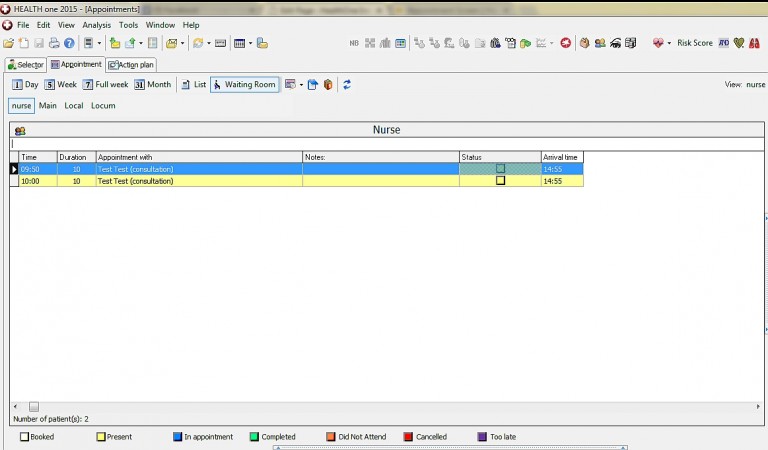Click the blue table view toolbar icon

[400, 43]
